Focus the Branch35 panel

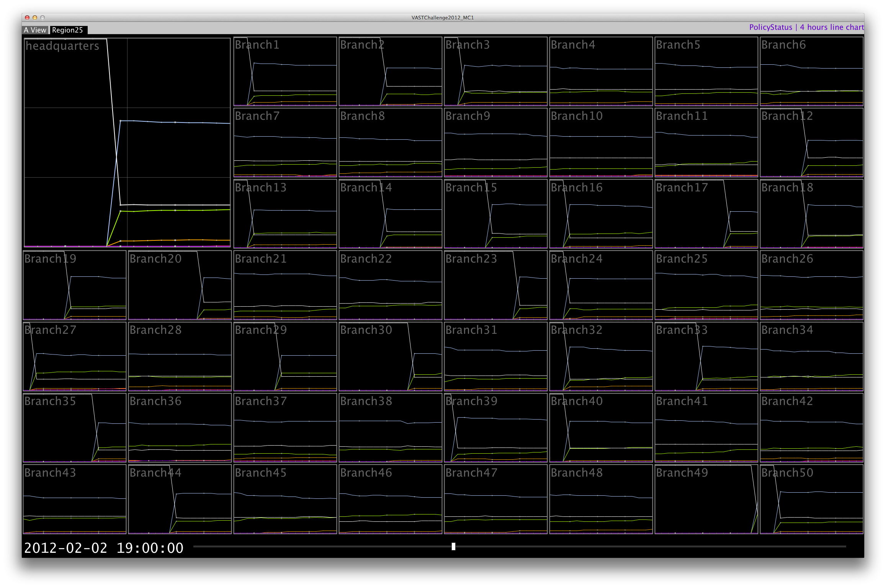[x=75, y=428]
